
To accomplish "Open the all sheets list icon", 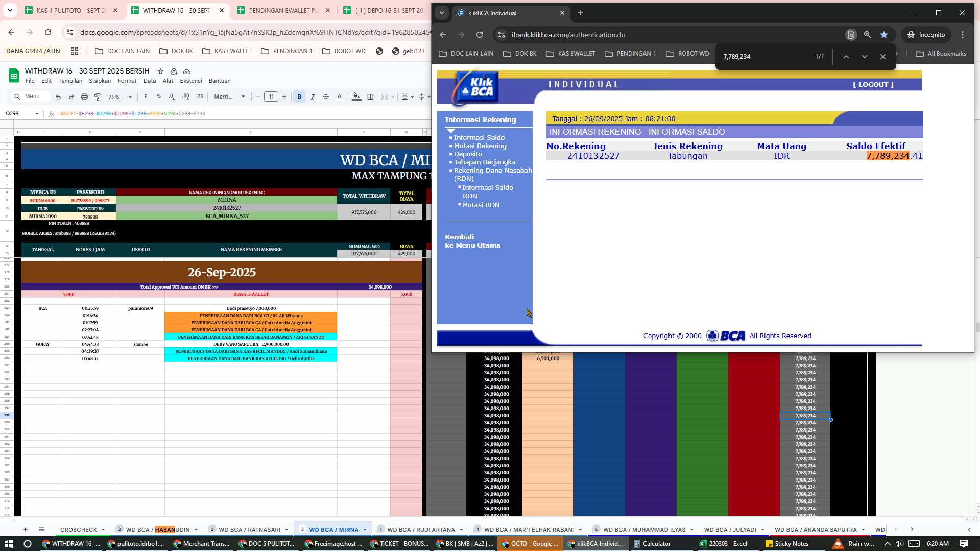I will point(41,530).
